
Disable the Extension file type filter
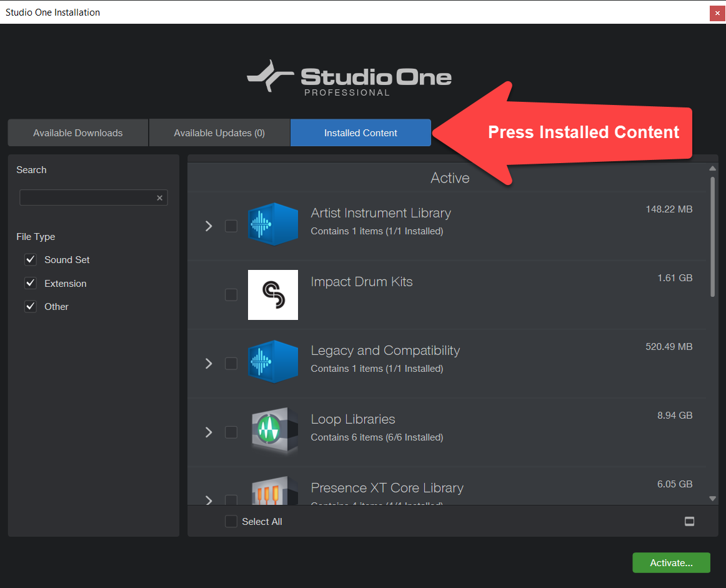(x=30, y=283)
